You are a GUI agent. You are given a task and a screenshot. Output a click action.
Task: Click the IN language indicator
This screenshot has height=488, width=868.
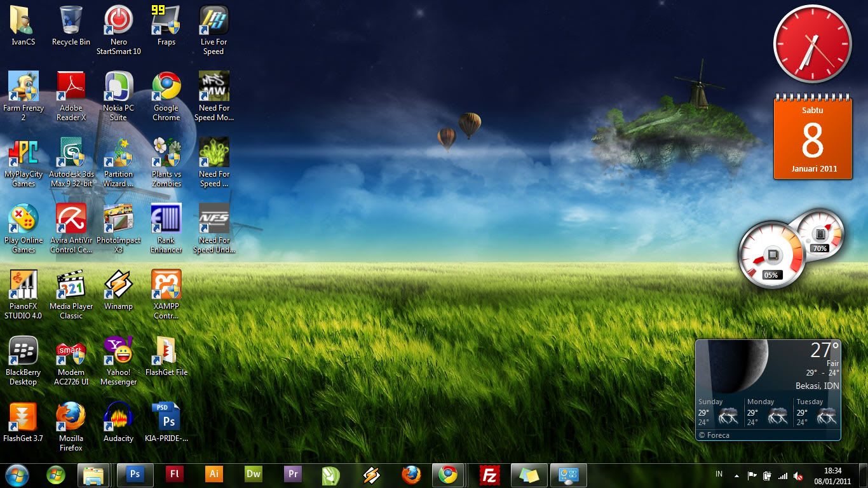click(719, 474)
